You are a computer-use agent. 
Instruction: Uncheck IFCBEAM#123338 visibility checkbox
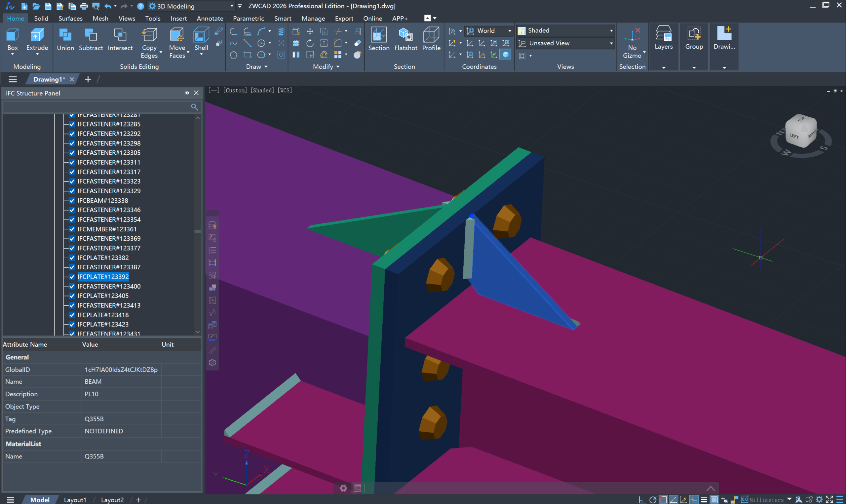72,200
